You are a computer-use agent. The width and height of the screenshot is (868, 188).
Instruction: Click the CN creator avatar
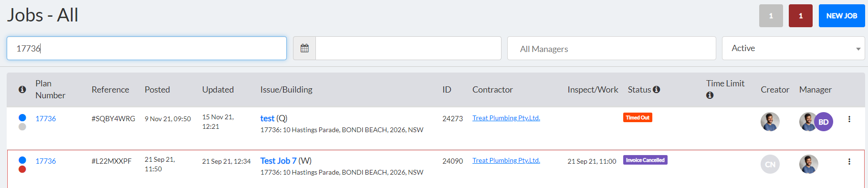click(x=770, y=164)
